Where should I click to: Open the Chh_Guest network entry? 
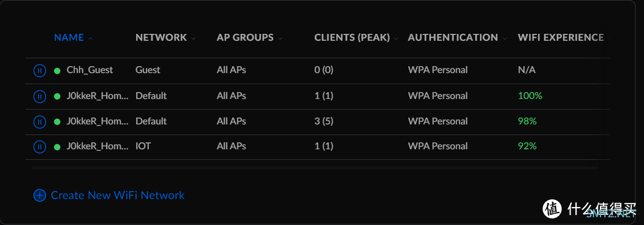89,70
